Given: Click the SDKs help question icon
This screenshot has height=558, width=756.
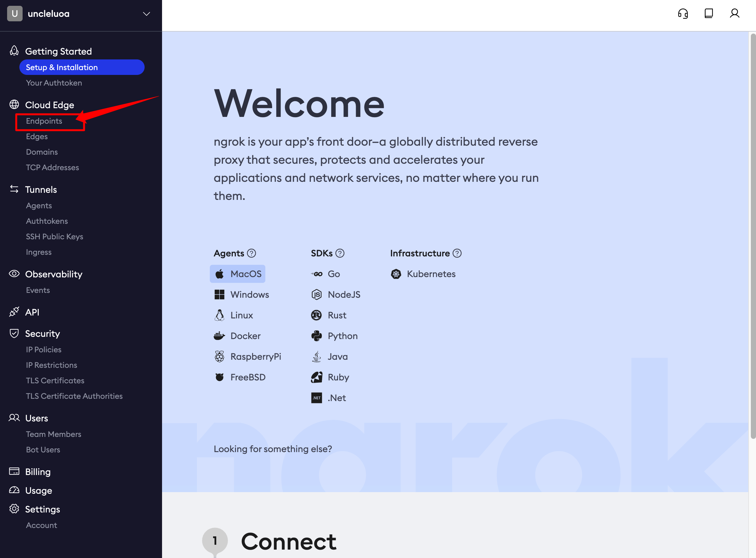Looking at the screenshot, I should point(340,253).
